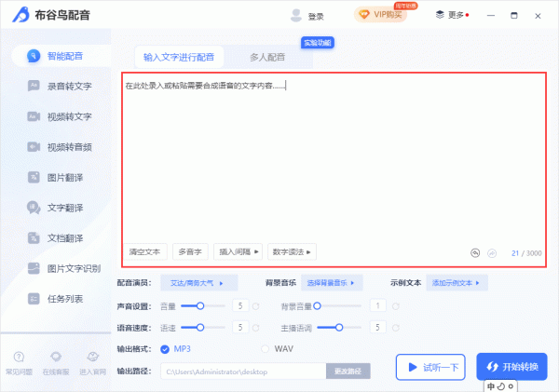Adjust the 音量 slider

[203, 306]
